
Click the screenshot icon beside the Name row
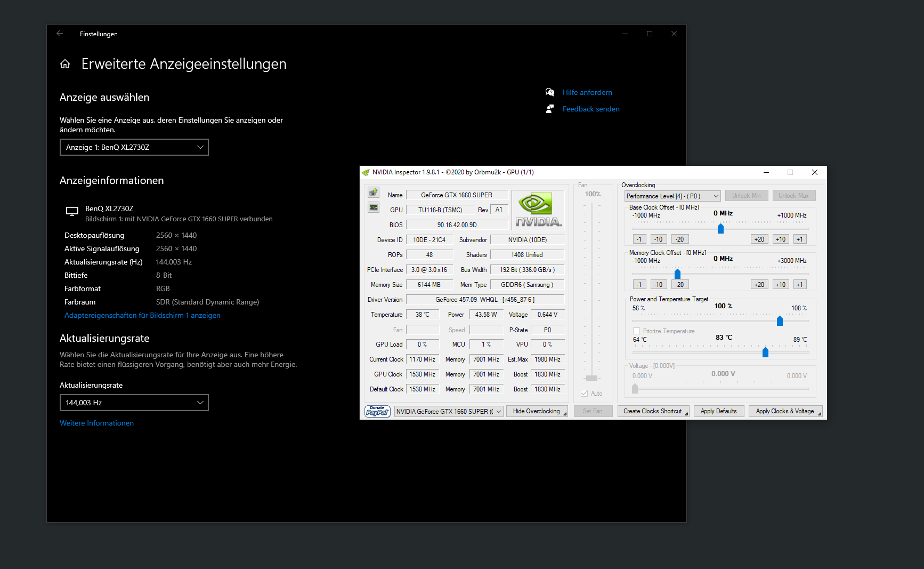tap(374, 192)
